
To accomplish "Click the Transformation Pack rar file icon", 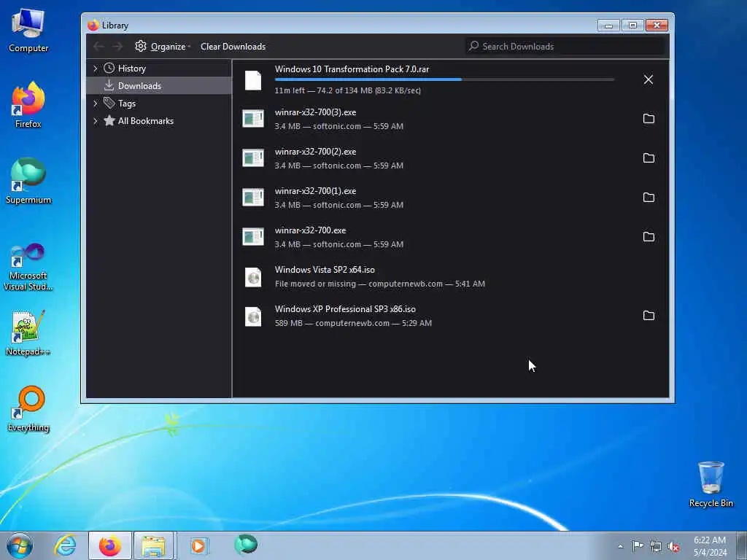I will coord(253,80).
